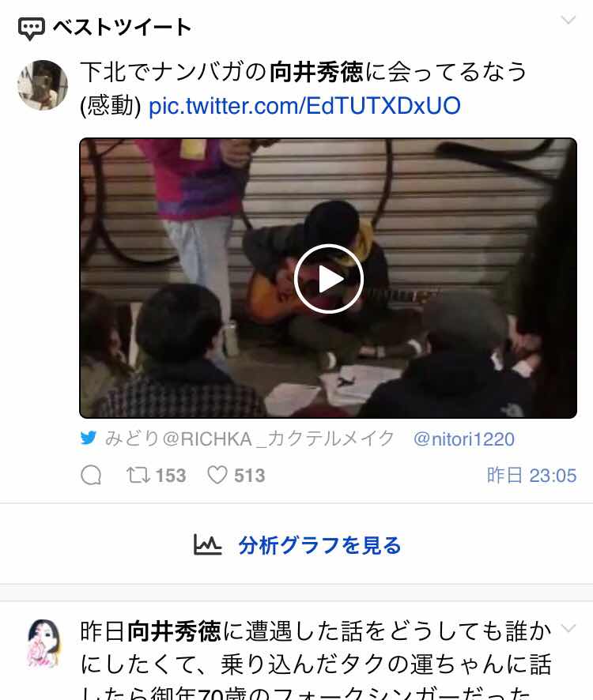Screen dimensions: 593x700
Task: Open the second tweet author's avatar
Action: click(43, 644)
